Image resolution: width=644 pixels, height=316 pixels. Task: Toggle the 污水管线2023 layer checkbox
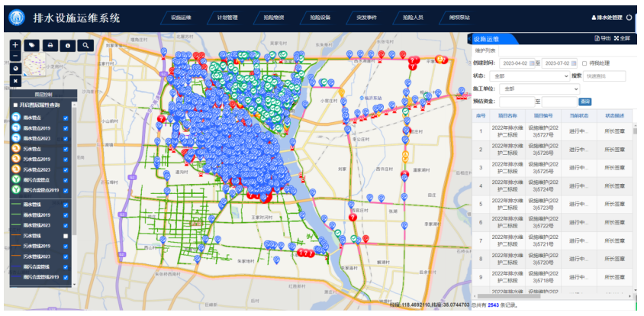[x=66, y=256]
